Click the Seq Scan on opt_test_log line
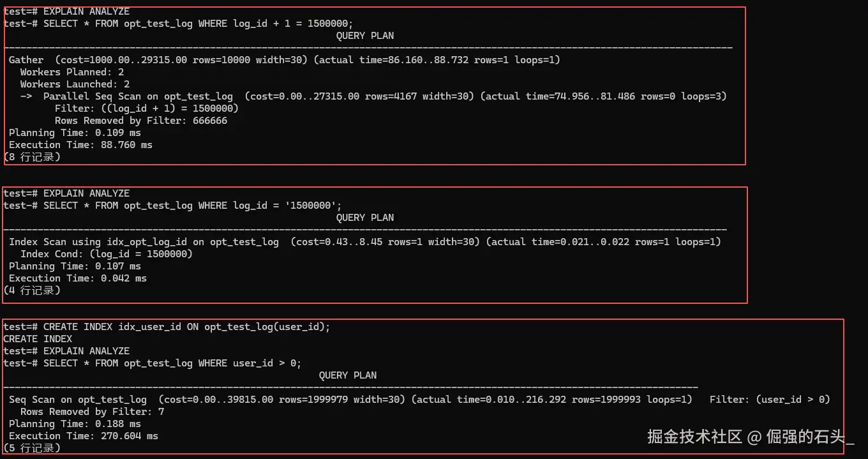 pos(419,400)
